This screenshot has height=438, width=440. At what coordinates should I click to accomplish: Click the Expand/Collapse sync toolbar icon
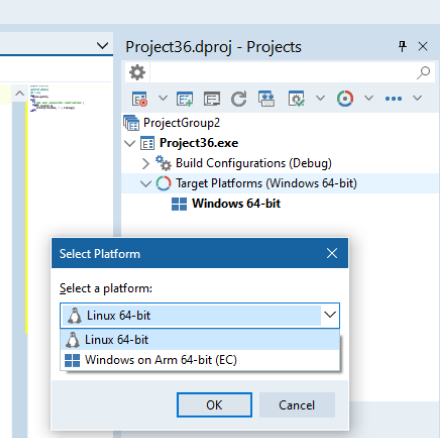(266, 99)
